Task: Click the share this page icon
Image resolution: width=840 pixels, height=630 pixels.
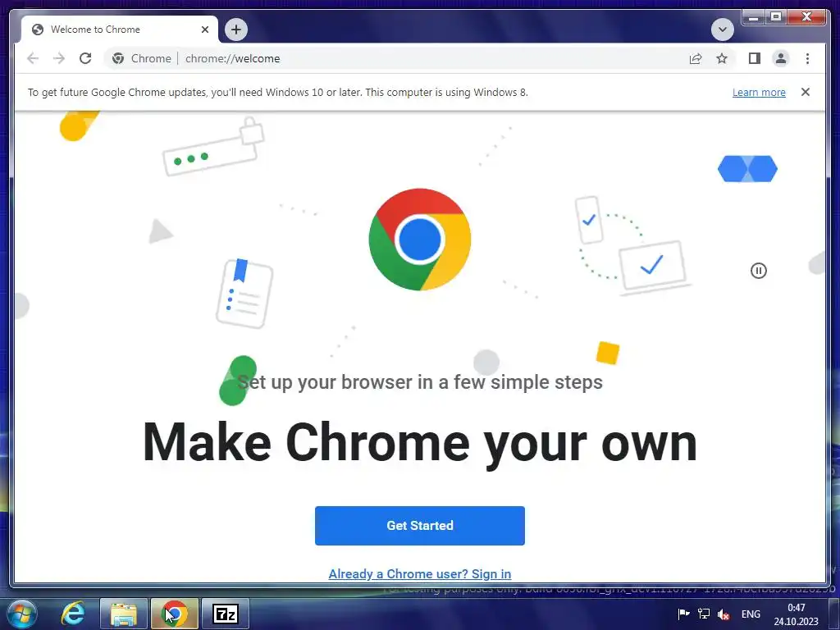Action: click(x=696, y=58)
